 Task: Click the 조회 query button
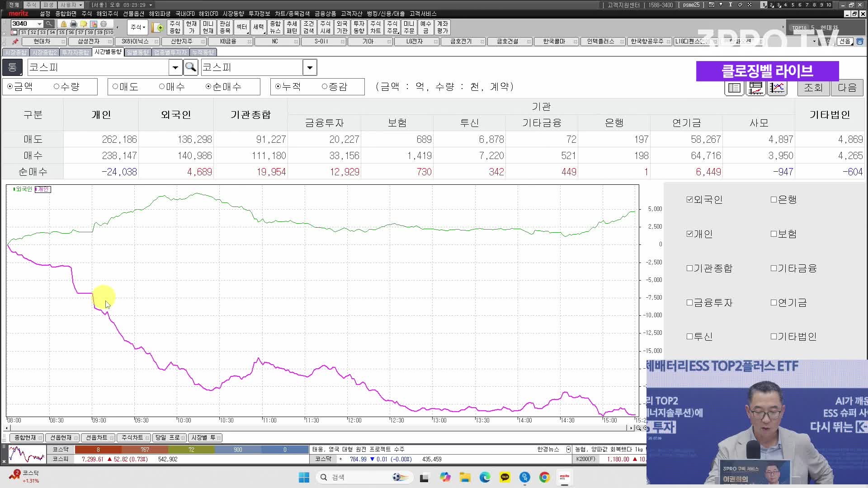click(813, 88)
